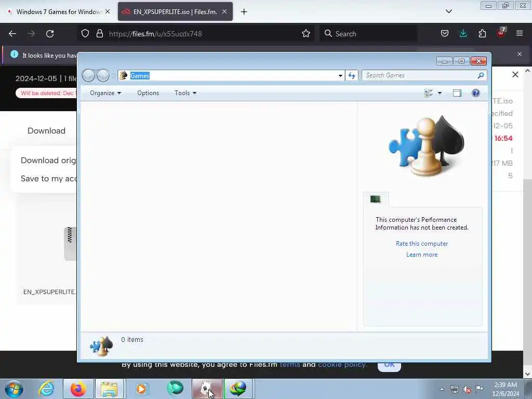The width and height of the screenshot is (532, 399).
Task: Show hidden tray icons arrow
Action: tap(442, 389)
